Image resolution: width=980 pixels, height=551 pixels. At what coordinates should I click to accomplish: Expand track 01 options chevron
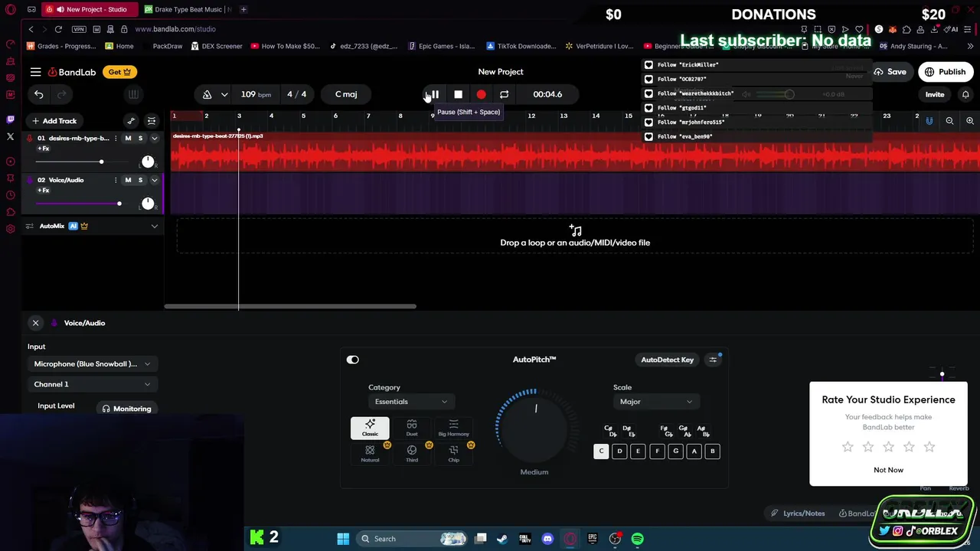coord(154,139)
